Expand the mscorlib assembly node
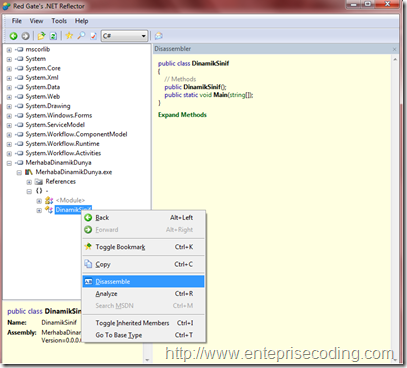 point(9,50)
